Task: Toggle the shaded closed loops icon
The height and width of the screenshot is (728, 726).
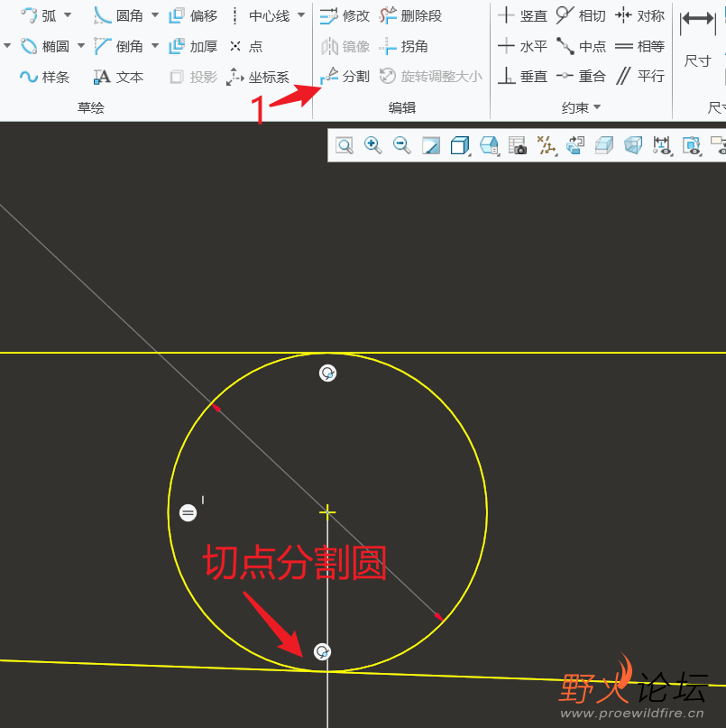Action: click(x=604, y=145)
